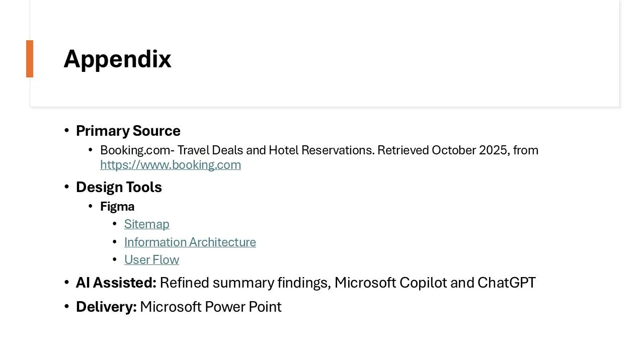This screenshot has height=362, width=644.
Task: Select the orange accent bar beside the title
Action: tap(30, 59)
